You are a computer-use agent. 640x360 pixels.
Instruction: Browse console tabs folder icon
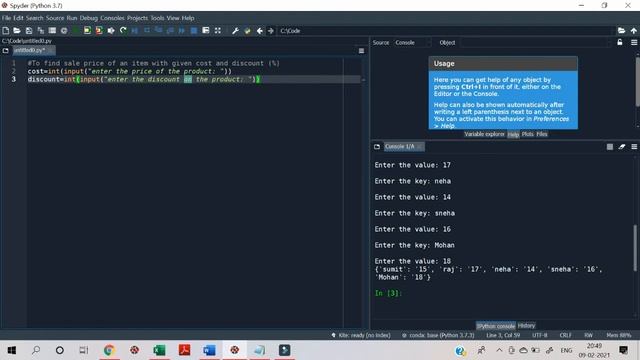(x=377, y=147)
